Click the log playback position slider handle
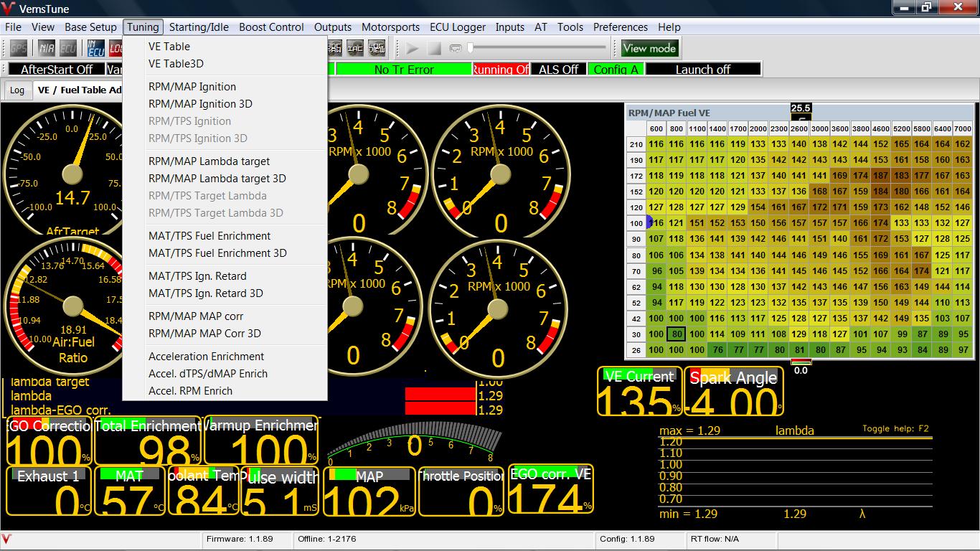 click(471, 48)
